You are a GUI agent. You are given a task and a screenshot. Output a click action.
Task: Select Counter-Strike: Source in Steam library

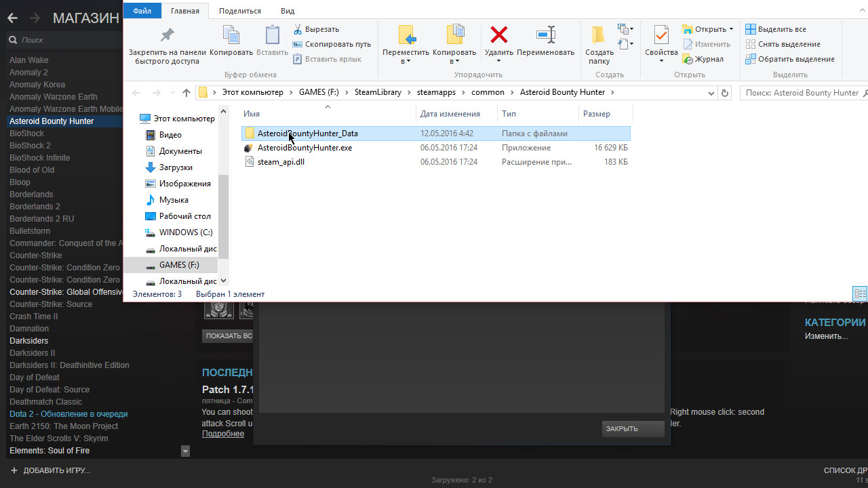(x=51, y=304)
